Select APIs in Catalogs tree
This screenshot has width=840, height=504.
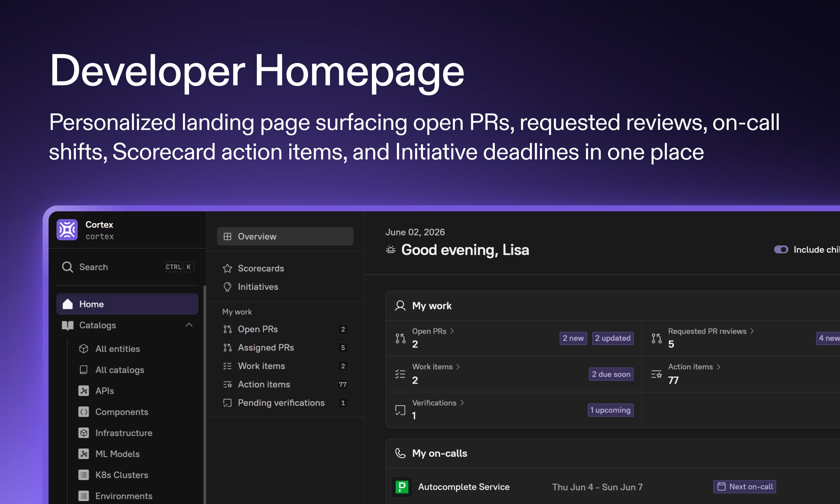coord(105,391)
